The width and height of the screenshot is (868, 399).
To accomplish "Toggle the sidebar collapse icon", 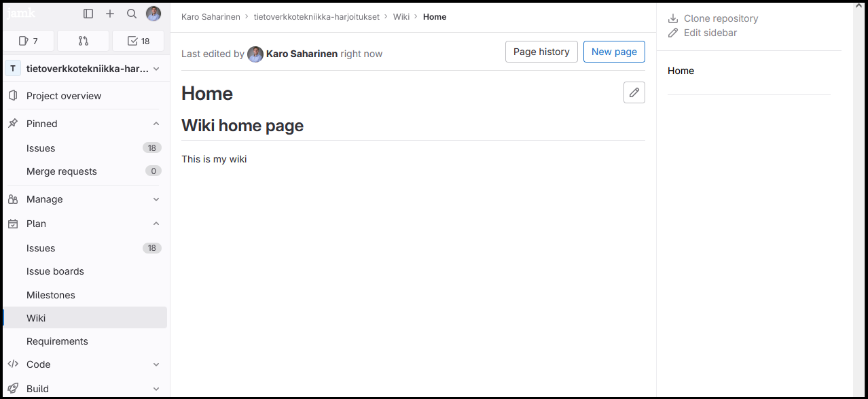I will click(x=88, y=14).
